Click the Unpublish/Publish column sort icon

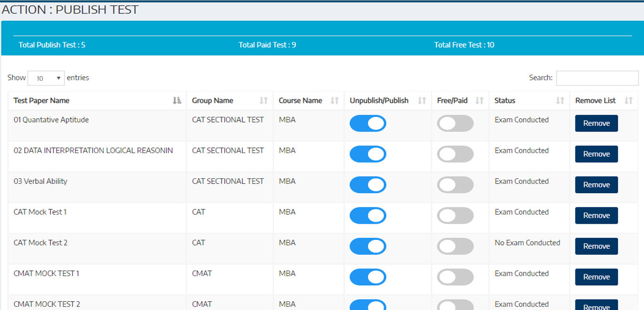coord(422,101)
